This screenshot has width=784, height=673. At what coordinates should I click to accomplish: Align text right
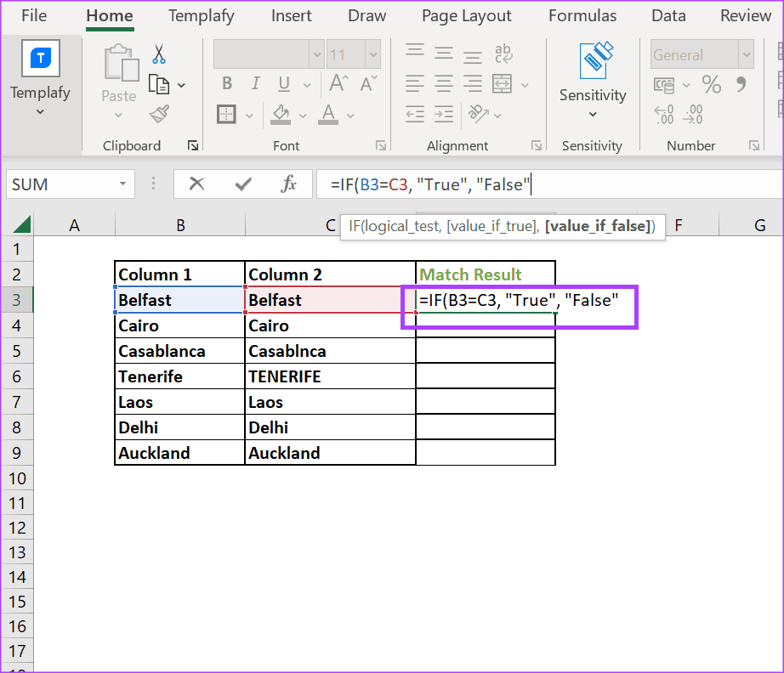473,83
